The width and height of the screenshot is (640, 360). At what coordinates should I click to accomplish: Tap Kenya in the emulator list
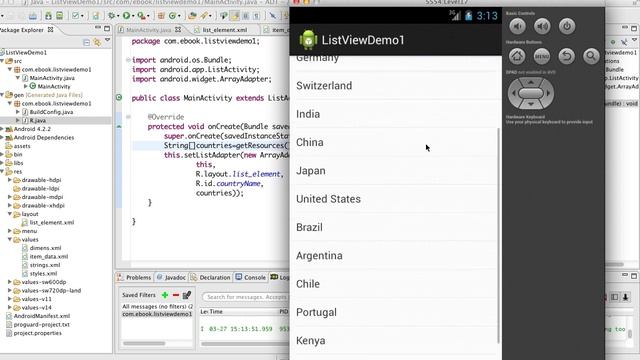(x=394, y=341)
